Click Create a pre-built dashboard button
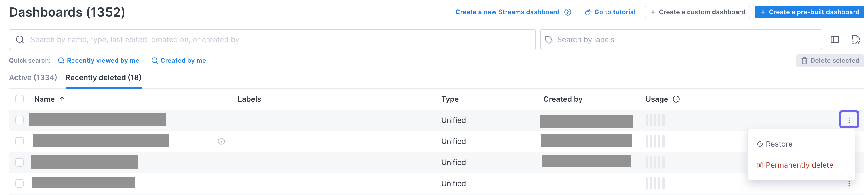Viewport: 868px width, 195px height. click(x=809, y=12)
